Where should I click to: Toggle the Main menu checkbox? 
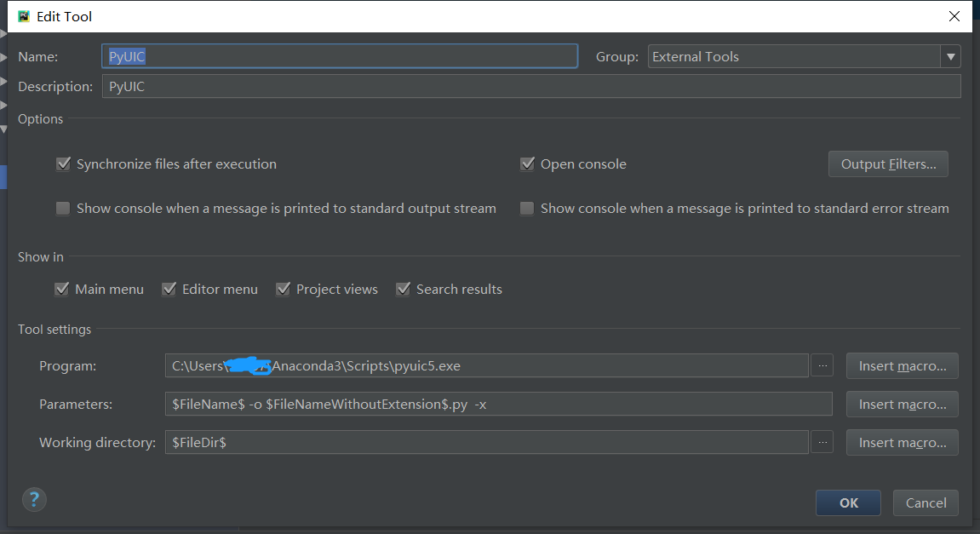[x=62, y=289]
